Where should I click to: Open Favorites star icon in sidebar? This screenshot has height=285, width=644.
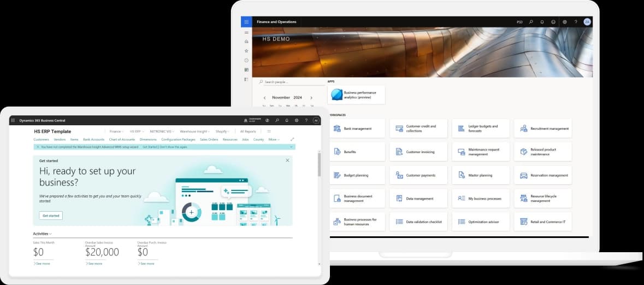tap(246, 51)
